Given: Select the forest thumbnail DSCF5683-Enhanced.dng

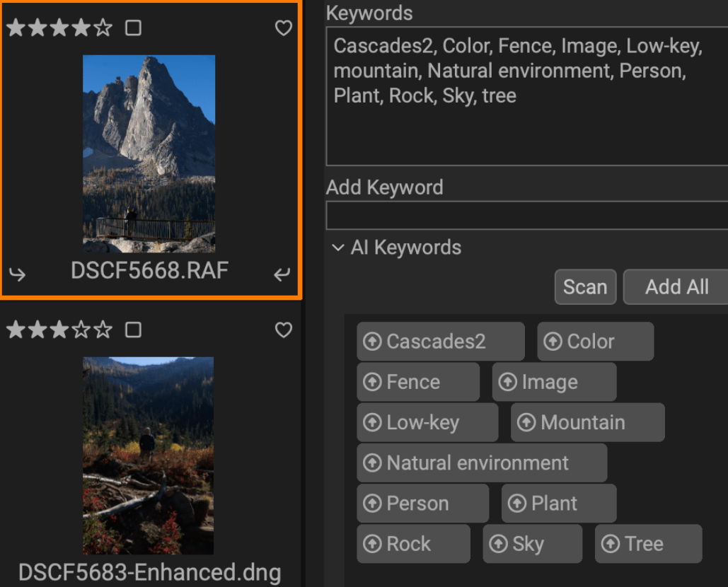Looking at the screenshot, I should tap(148, 455).
